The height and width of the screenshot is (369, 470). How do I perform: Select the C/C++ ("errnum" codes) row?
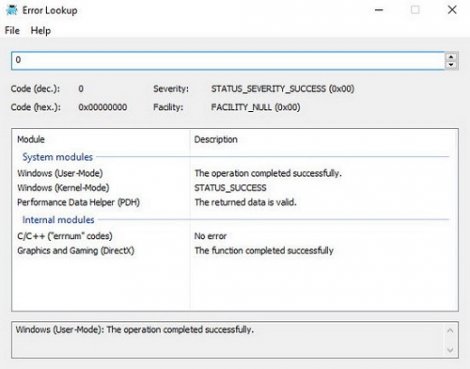[235, 236]
